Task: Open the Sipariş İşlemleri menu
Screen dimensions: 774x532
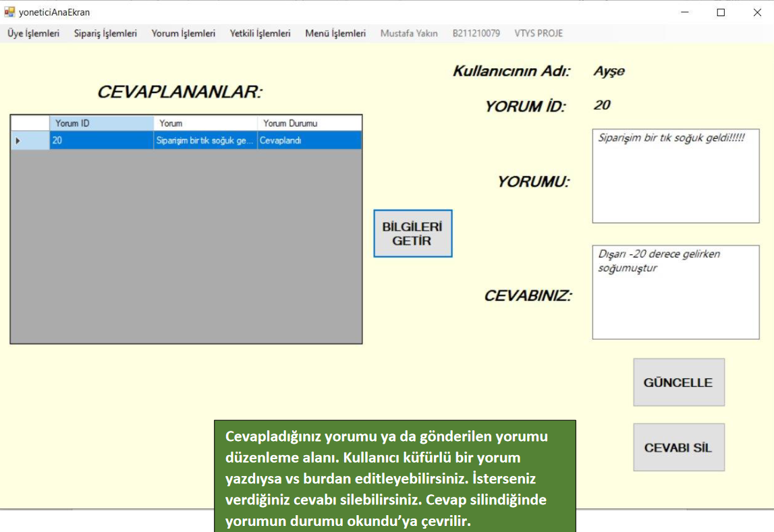Action: 105,33
